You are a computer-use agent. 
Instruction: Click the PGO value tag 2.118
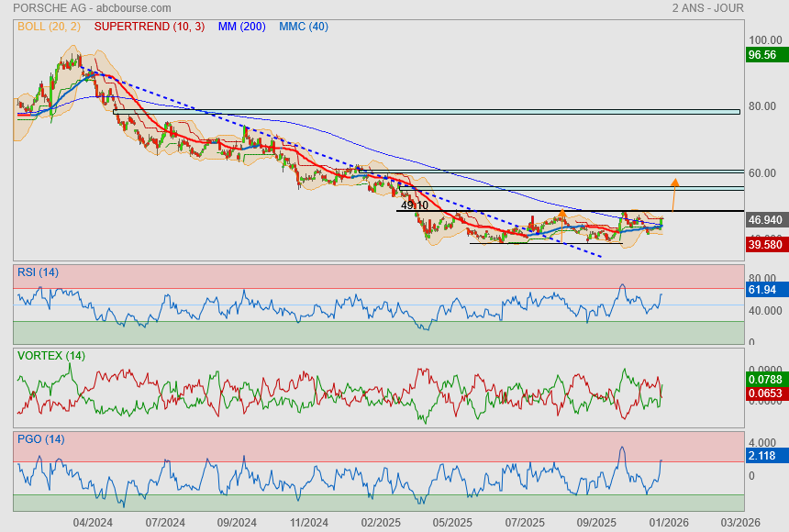pos(762,456)
